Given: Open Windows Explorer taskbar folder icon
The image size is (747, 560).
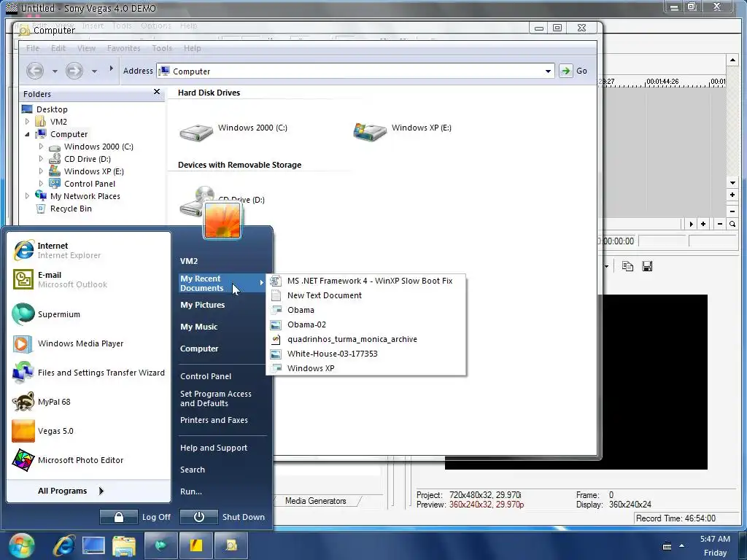Looking at the screenshot, I should click(124, 545).
